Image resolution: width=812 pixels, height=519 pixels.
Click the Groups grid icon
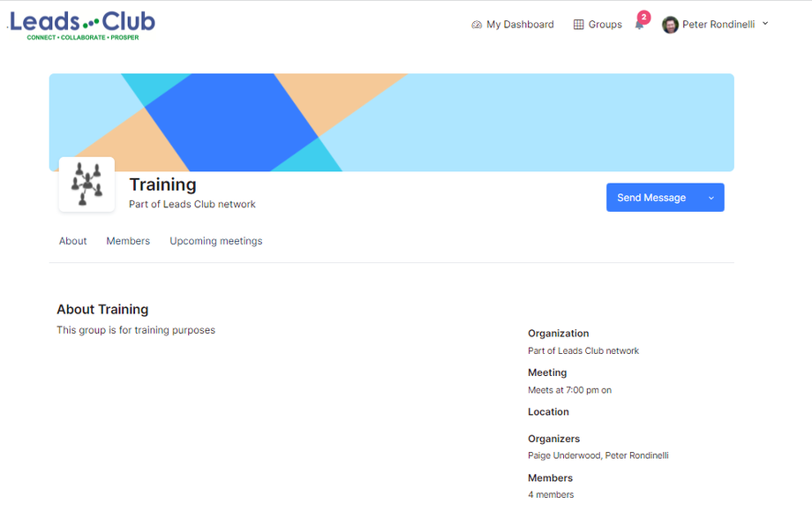tap(578, 25)
